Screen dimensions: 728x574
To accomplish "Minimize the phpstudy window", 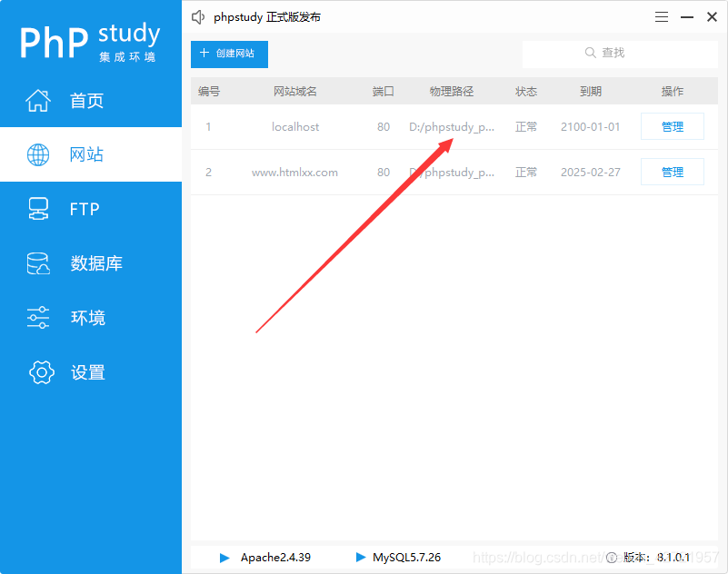I will pos(687,17).
